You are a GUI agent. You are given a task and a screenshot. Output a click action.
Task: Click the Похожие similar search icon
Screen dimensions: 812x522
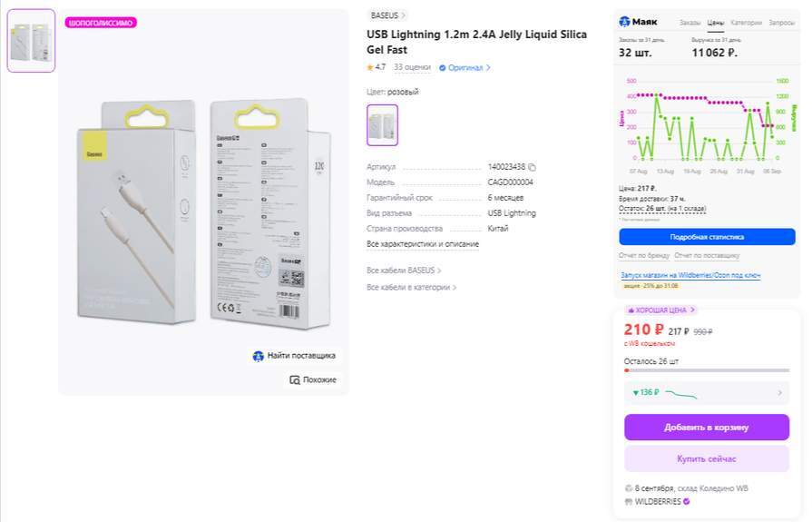click(x=295, y=379)
